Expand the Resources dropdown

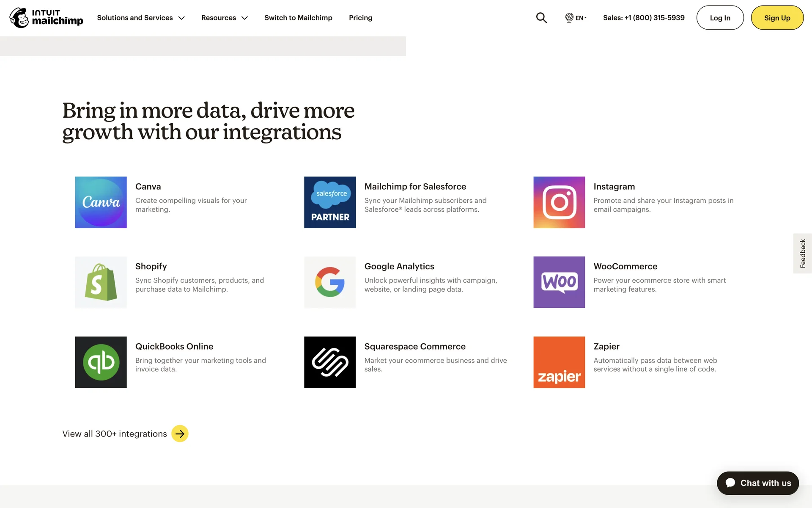tap(224, 18)
